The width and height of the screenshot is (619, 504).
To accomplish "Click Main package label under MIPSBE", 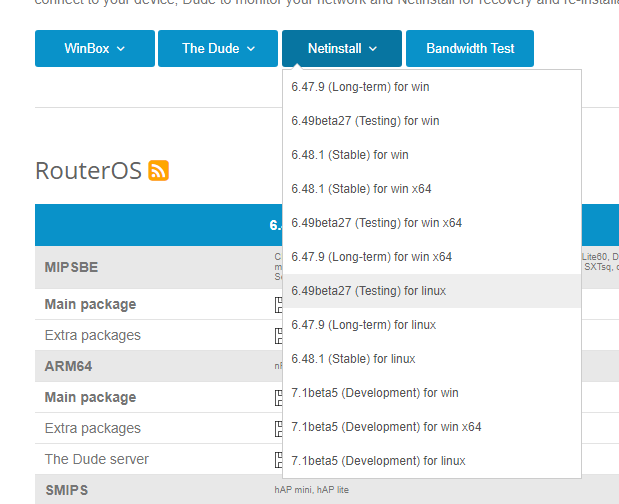I will point(90,304).
